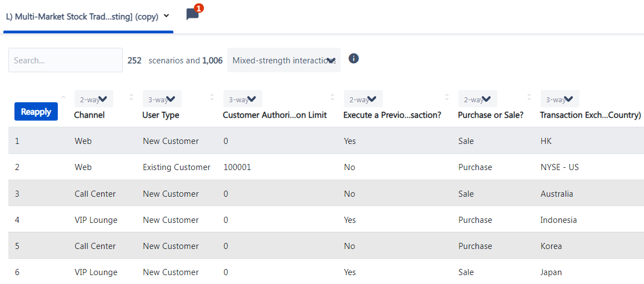
Task: Open Transaction Exchange 3-way strength dropdown
Action: click(x=560, y=98)
